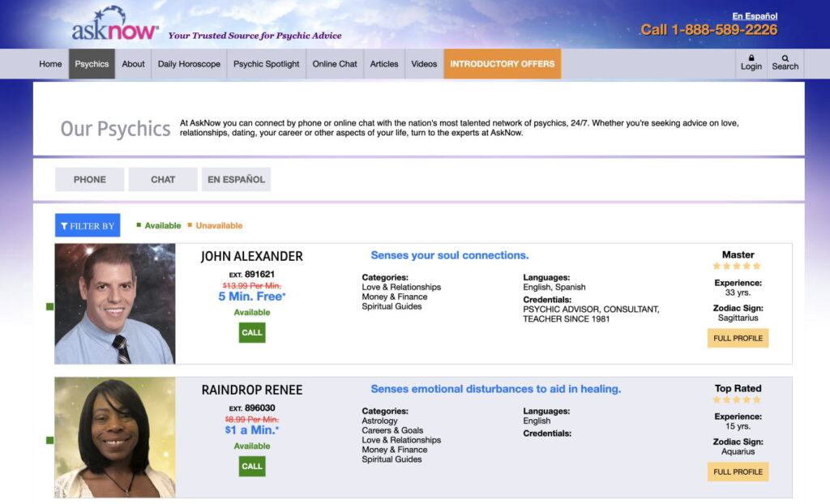Click the struck-out '$8.99 Per Min.' price

click(x=252, y=419)
